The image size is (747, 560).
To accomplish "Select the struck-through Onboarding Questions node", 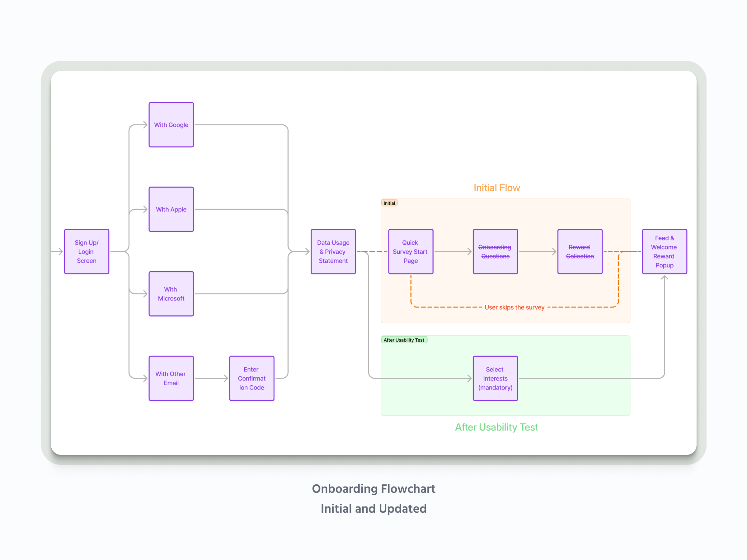I will (x=495, y=251).
